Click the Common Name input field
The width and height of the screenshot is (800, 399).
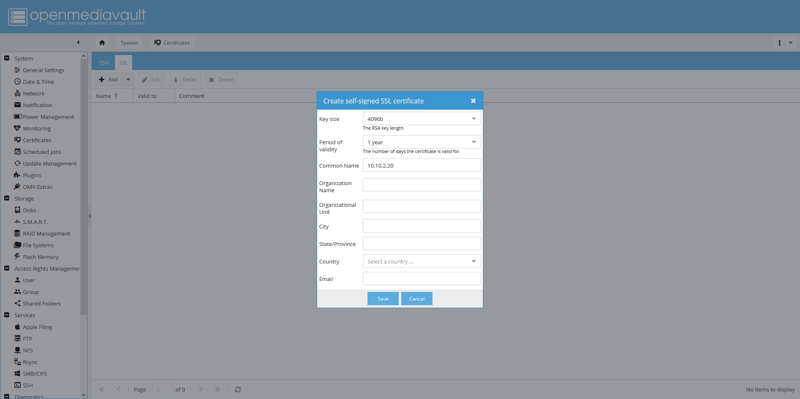tap(421, 165)
